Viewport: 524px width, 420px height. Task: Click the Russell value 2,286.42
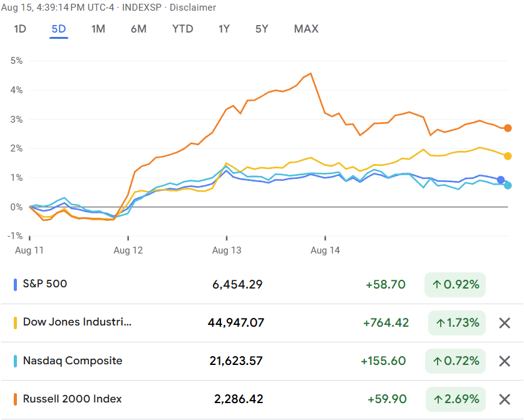tap(239, 399)
